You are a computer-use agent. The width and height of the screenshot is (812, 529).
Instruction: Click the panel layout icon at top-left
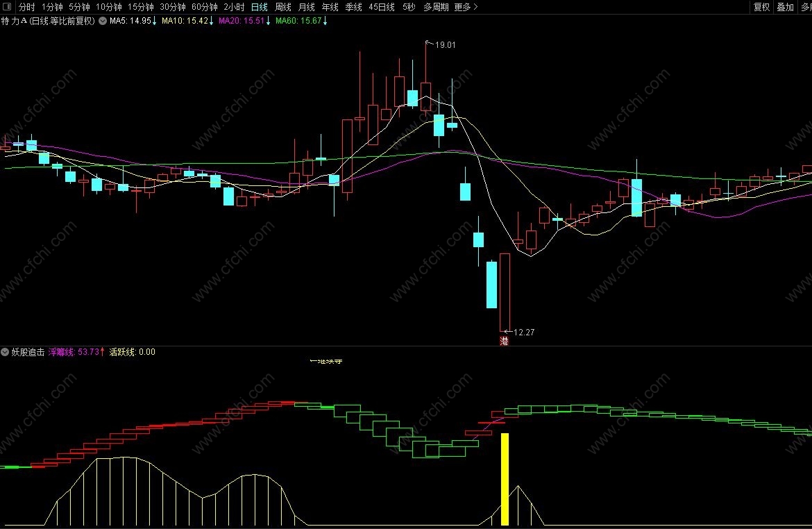pos(7,7)
